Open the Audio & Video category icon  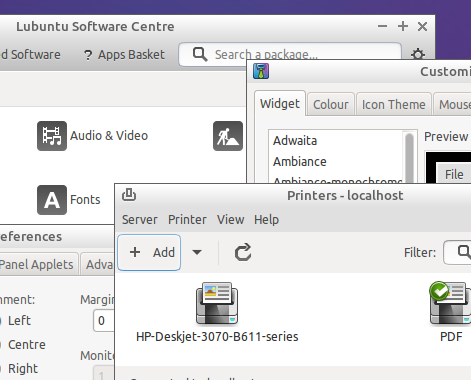point(52,136)
